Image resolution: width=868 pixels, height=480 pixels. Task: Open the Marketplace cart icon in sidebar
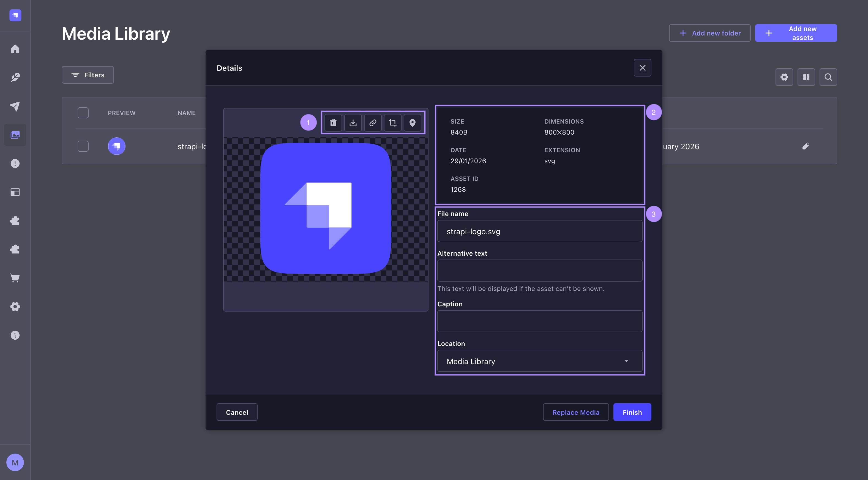15,278
